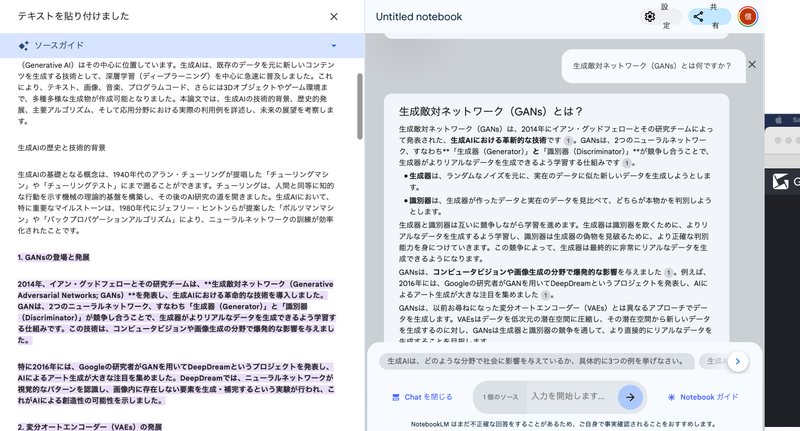
Task: Click citation marker after 爆発的な影響を与えました
Action: [x=667, y=271]
